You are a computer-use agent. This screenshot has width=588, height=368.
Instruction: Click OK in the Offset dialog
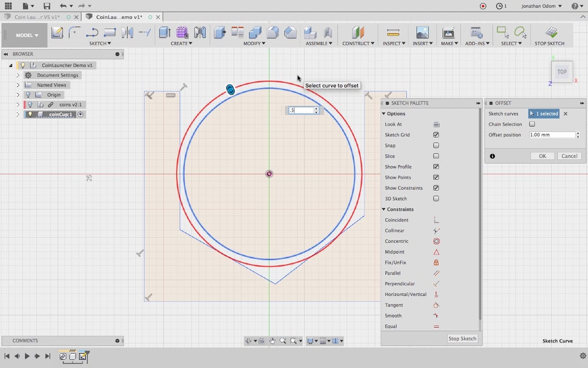541,156
